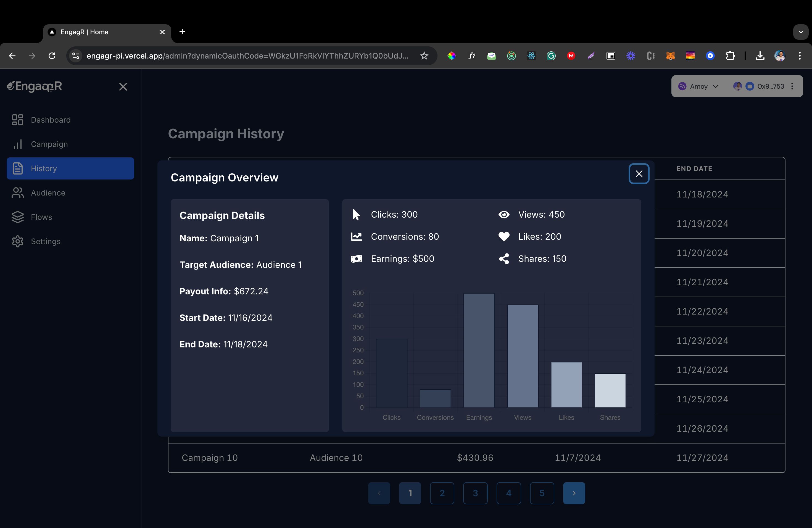
Task: Click the Campaign bar-chart icon
Action: point(17,144)
